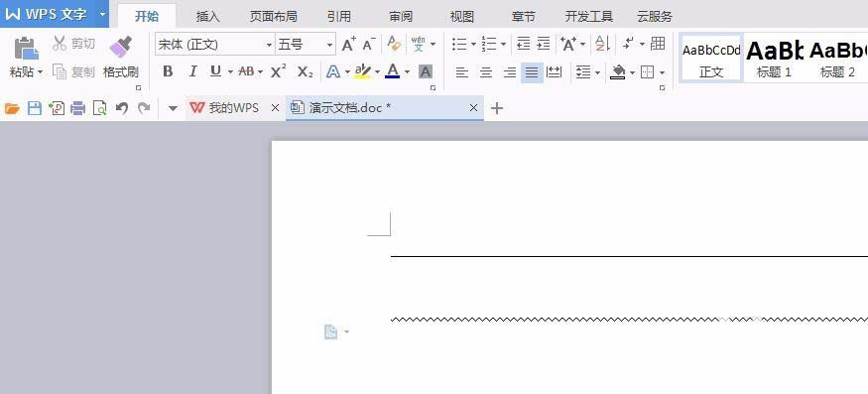
Task: Toggle bold formatting B
Action: [168, 71]
